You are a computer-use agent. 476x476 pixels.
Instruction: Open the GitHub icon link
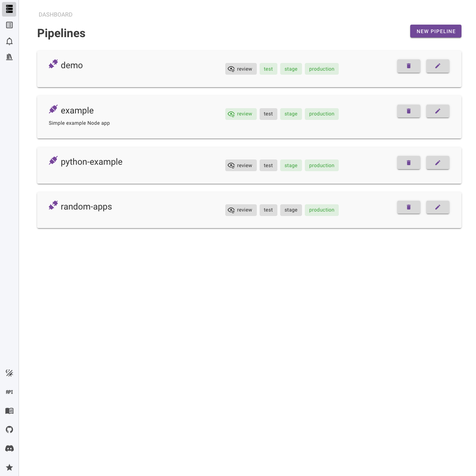pos(9,430)
